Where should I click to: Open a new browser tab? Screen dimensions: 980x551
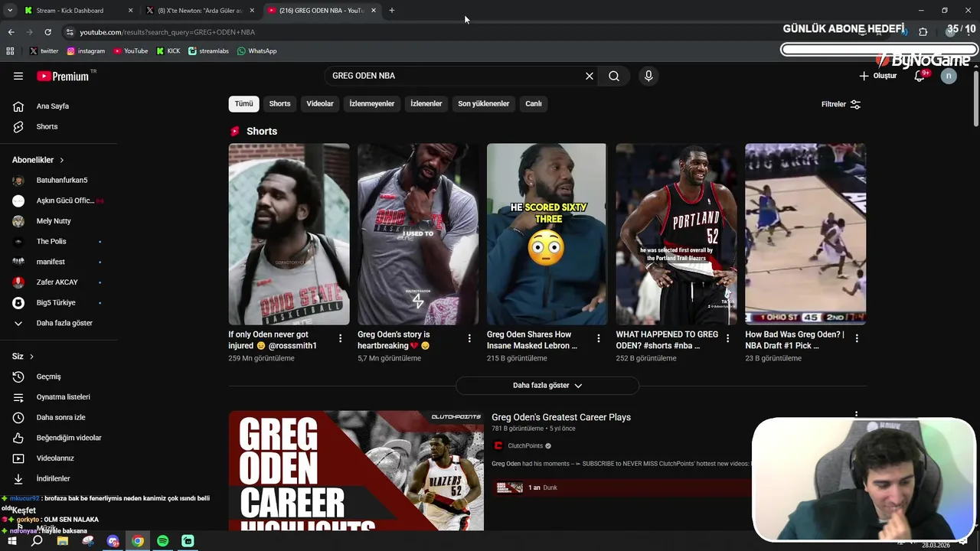[392, 11]
